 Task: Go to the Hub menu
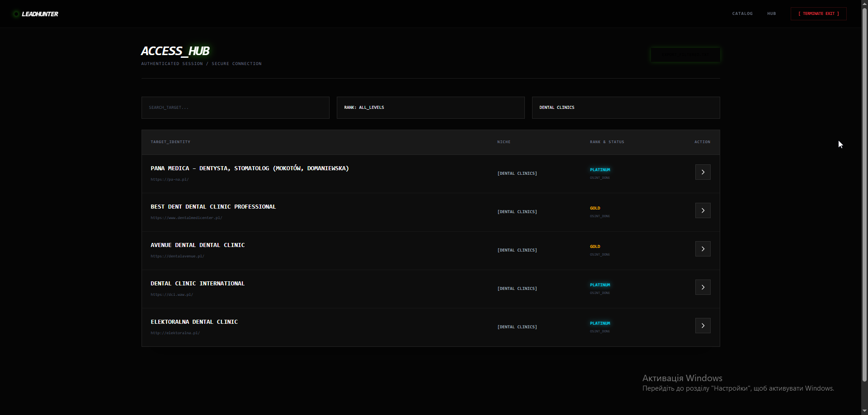coord(771,14)
